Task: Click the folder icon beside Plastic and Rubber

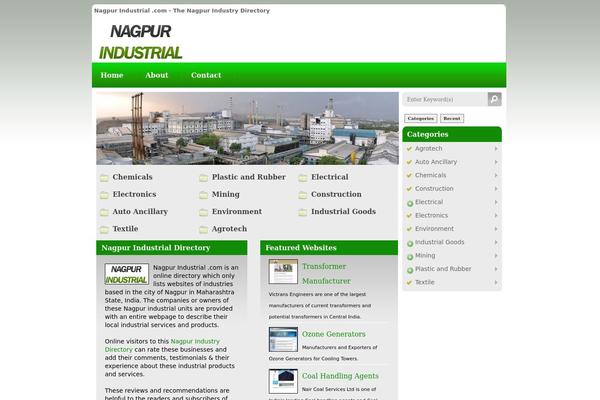Action: coord(204,178)
